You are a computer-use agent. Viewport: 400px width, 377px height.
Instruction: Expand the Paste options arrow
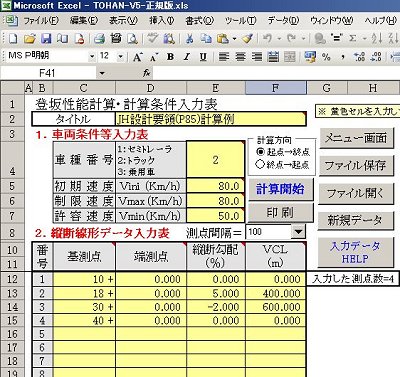tap(234, 39)
